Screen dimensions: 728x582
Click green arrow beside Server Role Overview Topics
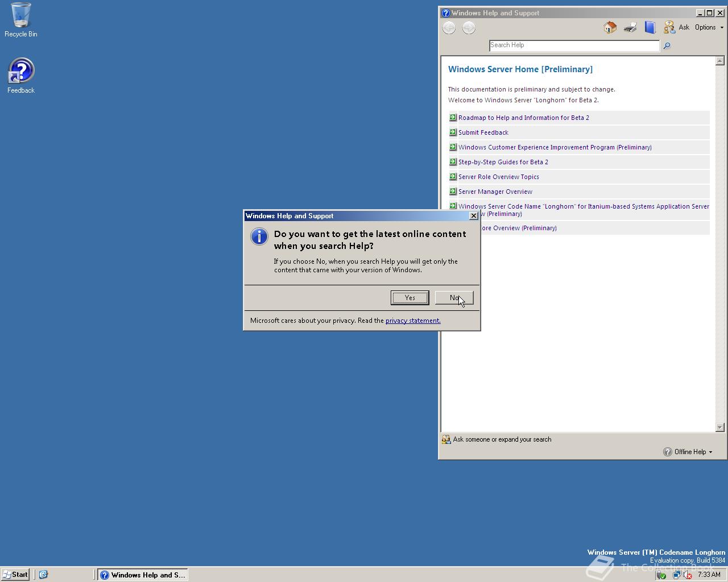coord(453,176)
